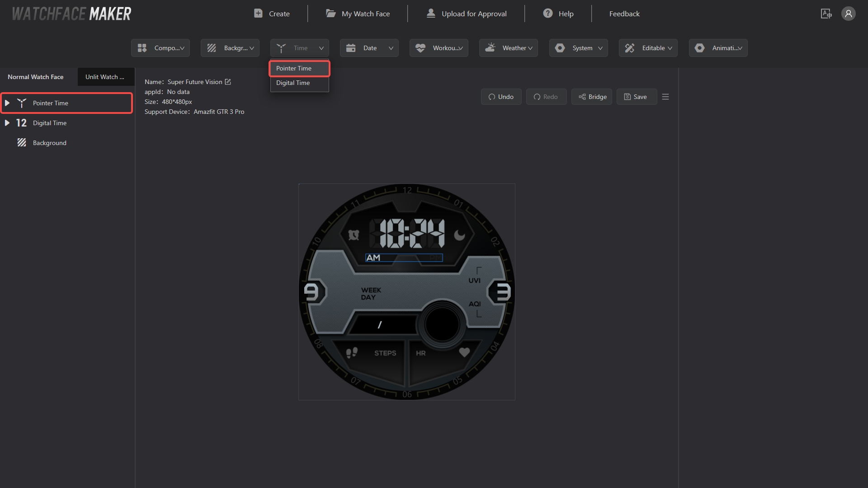Edit the watch face name Super Future Vision
This screenshot has height=488, width=868.
[x=228, y=82]
